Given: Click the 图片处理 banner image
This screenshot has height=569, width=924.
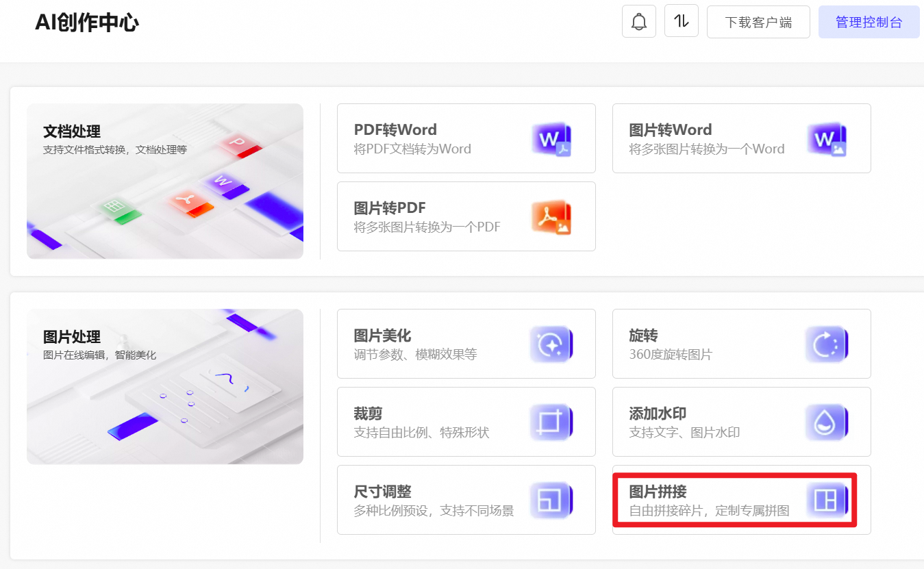Looking at the screenshot, I should (165, 387).
